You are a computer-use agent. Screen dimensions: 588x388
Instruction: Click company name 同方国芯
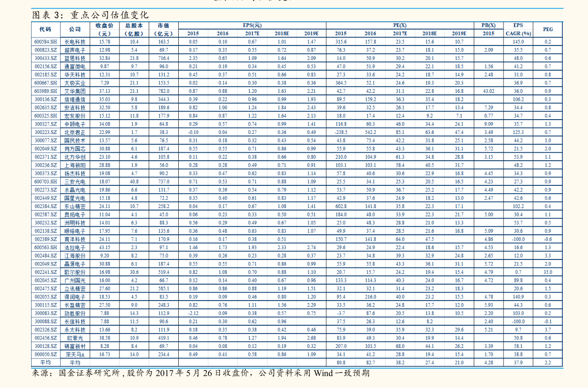(x=75, y=149)
